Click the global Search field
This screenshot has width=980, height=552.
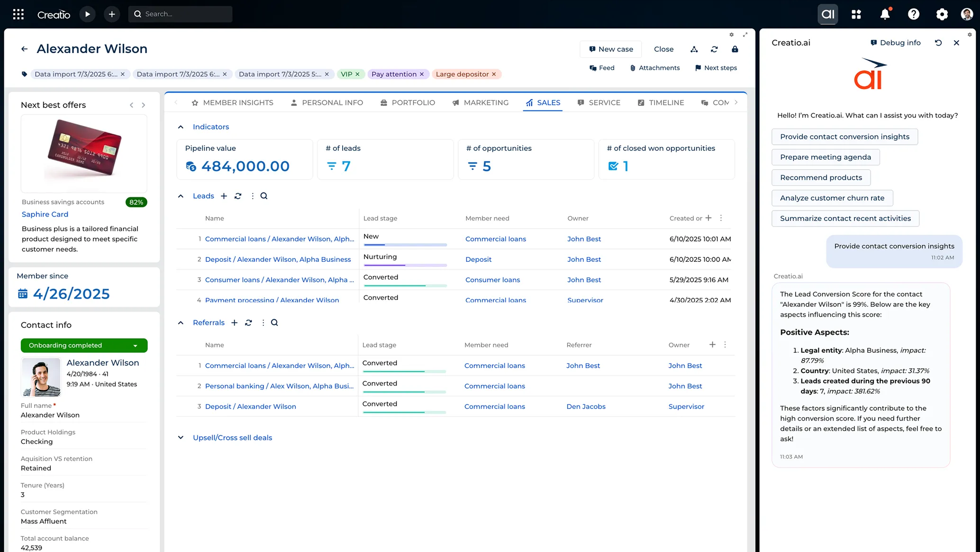click(x=180, y=14)
